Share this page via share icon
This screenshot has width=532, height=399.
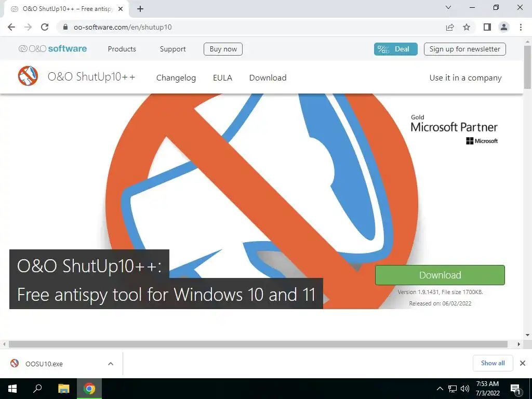pos(450,27)
